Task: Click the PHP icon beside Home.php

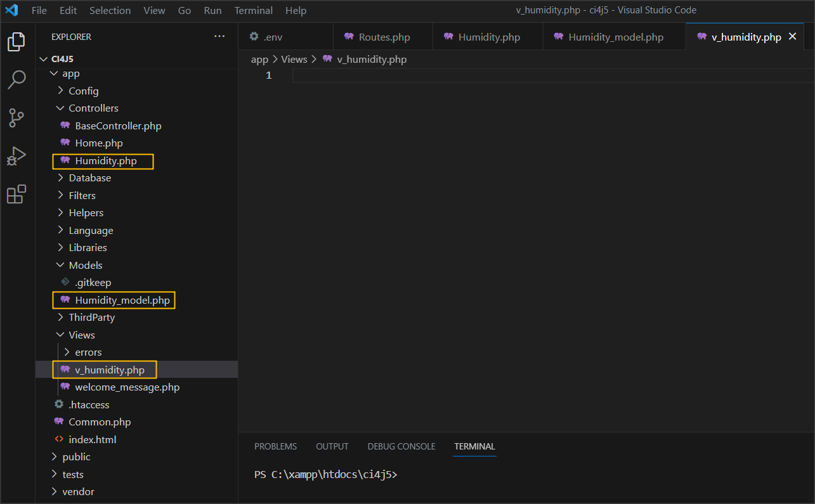Action: pyautogui.click(x=65, y=143)
